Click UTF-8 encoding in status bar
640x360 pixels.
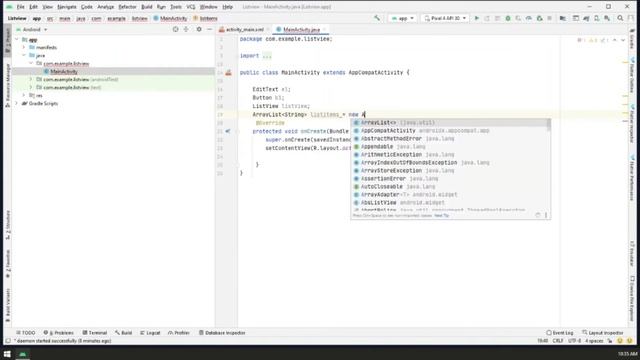[574, 341]
